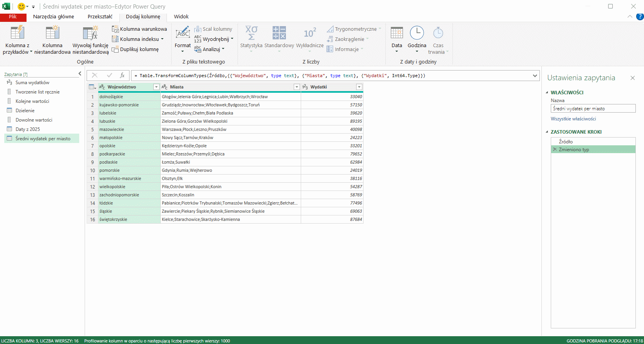
Task: Switch to Przekształć tab
Action: pyautogui.click(x=100, y=17)
